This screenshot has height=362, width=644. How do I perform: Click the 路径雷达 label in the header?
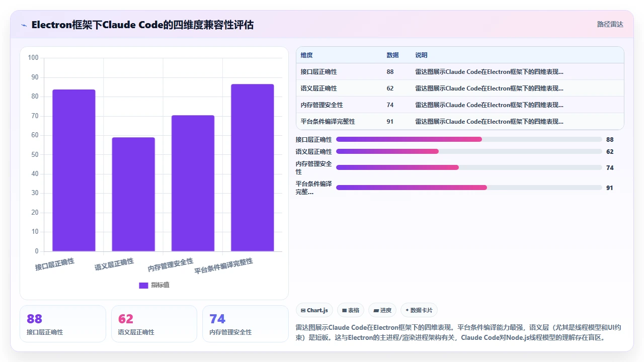point(610,24)
